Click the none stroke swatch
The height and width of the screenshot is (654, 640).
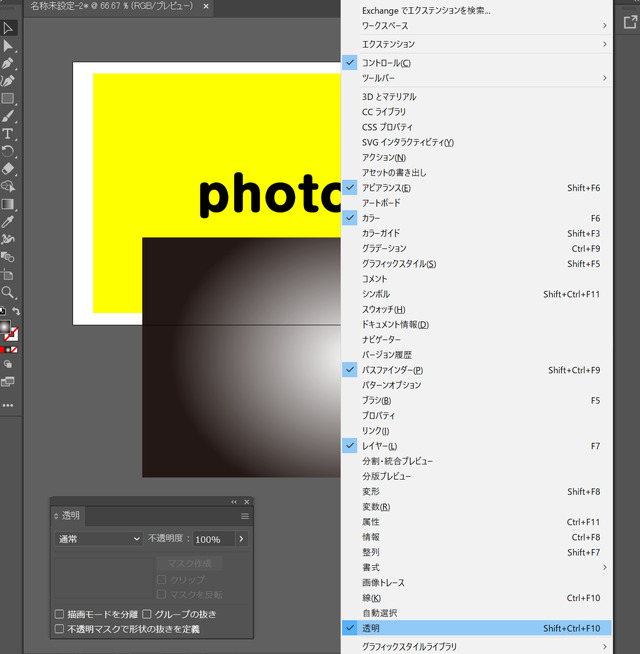pos(12,334)
